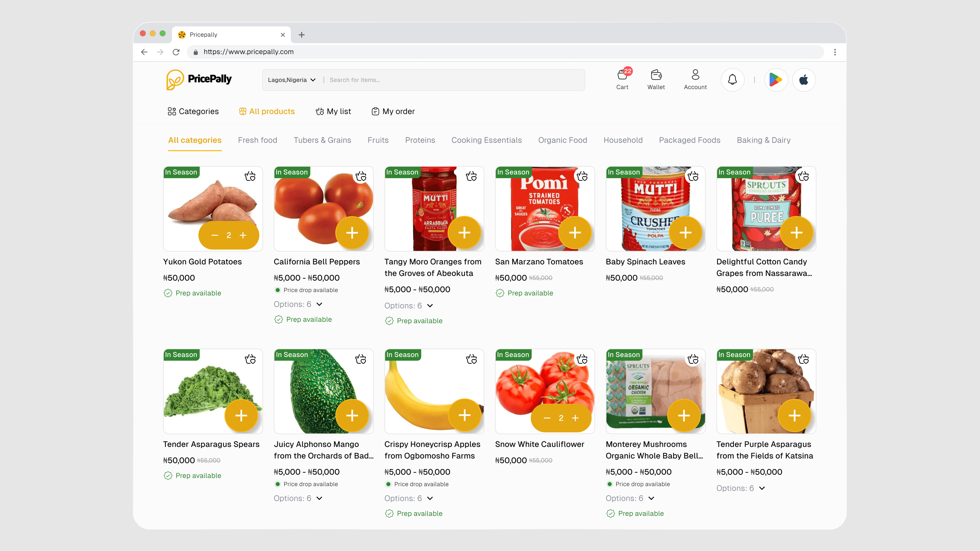Reload the page with refresh icon
This screenshot has width=980, height=551.
176,52
